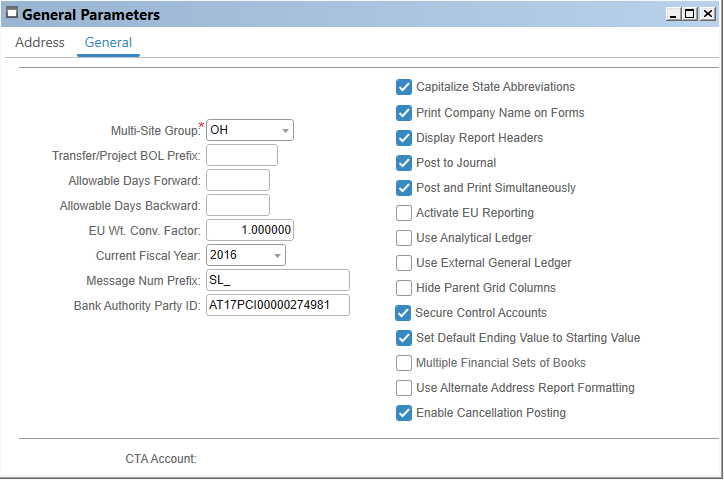Click the Message Num Prefix field
The image size is (724, 480).
pyautogui.click(x=277, y=280)
